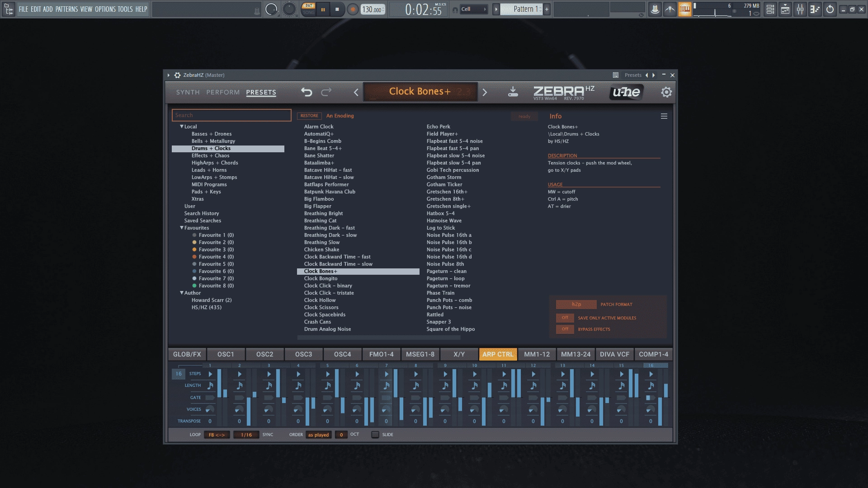Select Howard Scarr (2) author
868x488 pixels.
click(211, 300)
